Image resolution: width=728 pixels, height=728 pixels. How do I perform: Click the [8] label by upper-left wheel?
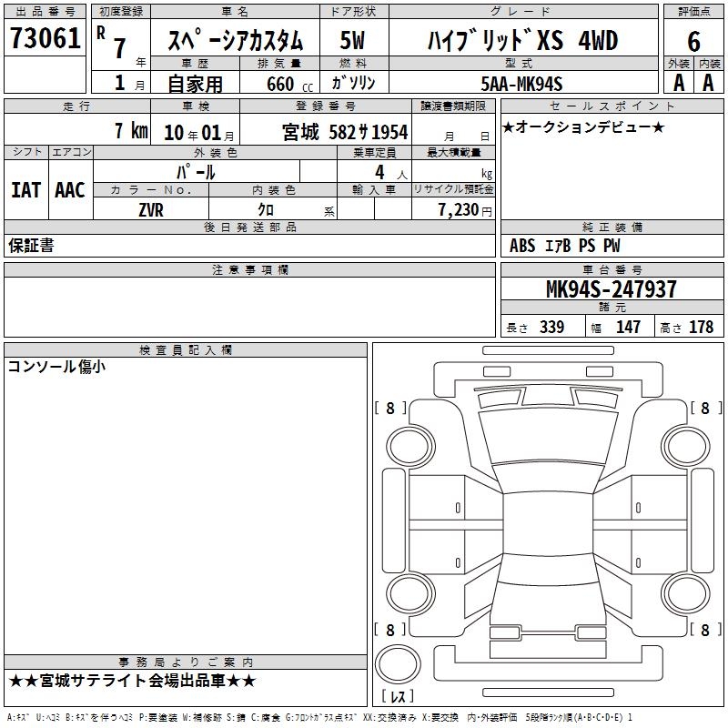390,408
